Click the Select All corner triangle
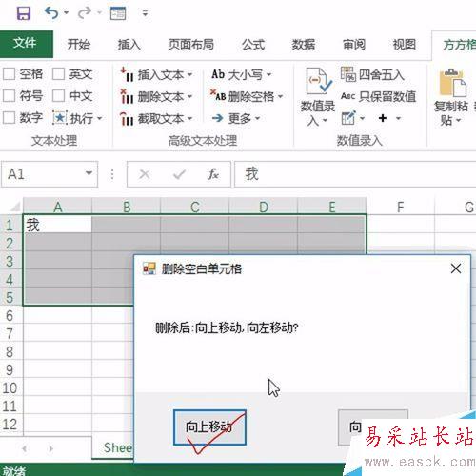The width and height of the screenshot is (476, 476). coord(15,207)
